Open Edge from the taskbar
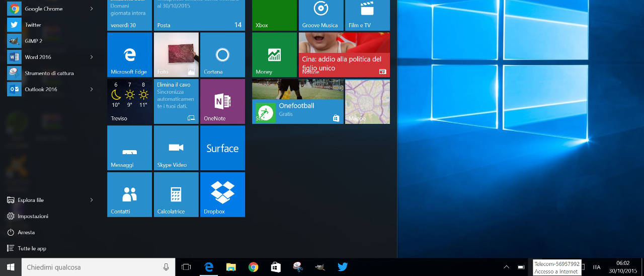This screenshot has width=644, height=276. click(x=208, y=267)
